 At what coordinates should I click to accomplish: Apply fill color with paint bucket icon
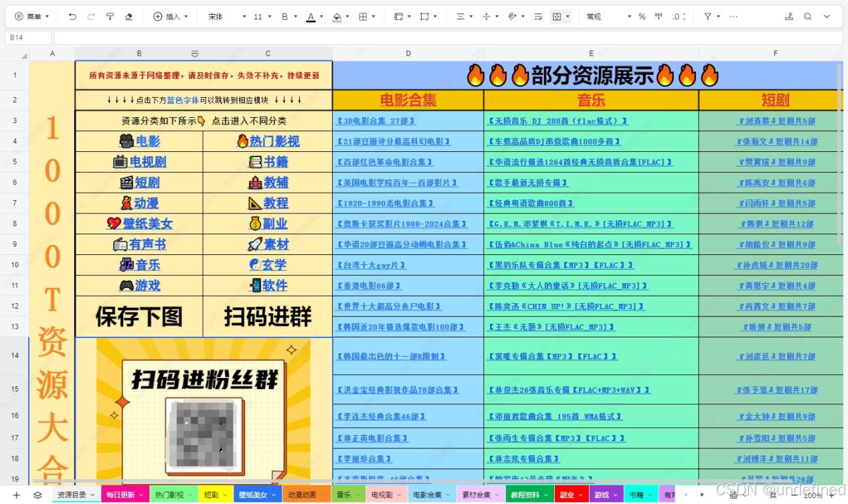(337, 16)
